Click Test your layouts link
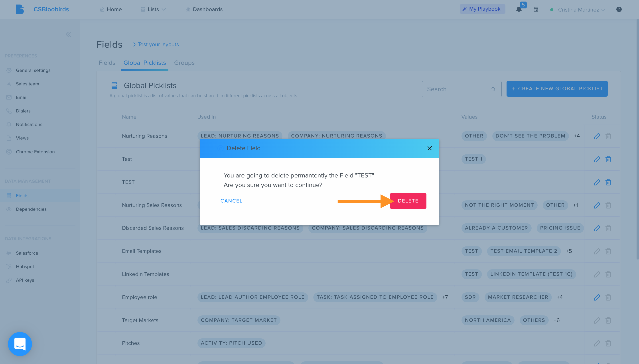 coord(156,45)
